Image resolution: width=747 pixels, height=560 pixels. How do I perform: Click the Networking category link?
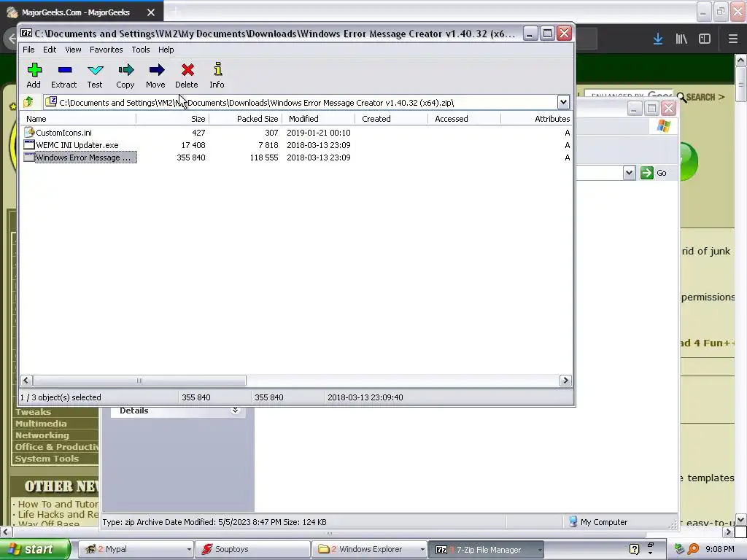pos(42,435)
